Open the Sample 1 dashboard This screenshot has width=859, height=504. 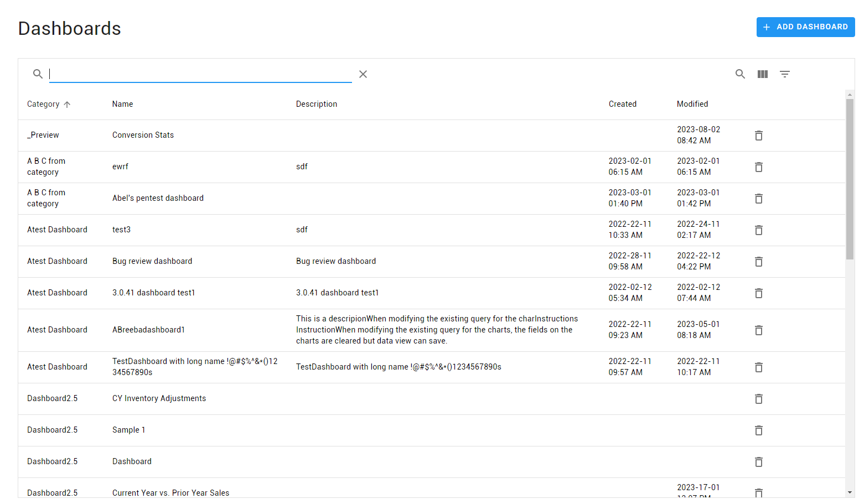128,430
